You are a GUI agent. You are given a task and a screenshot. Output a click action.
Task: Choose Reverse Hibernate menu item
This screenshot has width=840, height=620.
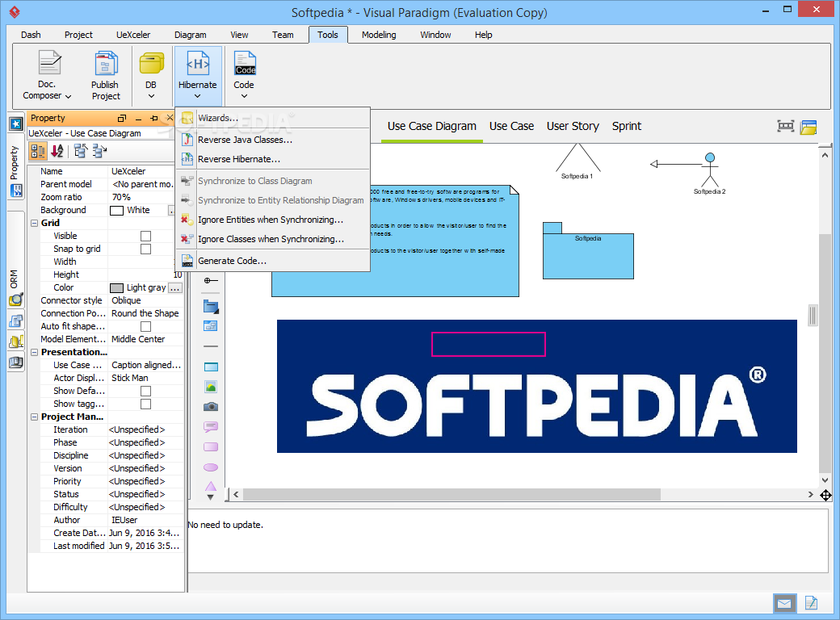coord(273,159)
